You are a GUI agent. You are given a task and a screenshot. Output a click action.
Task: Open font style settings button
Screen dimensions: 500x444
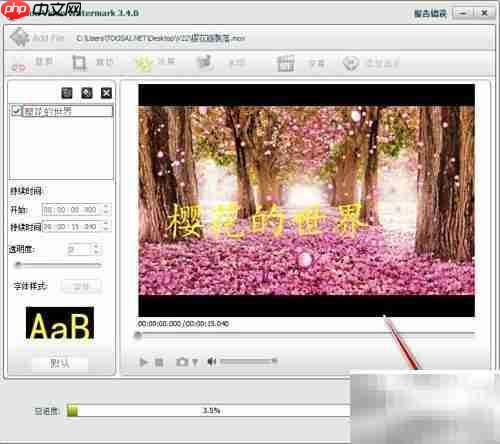[81, 286]
